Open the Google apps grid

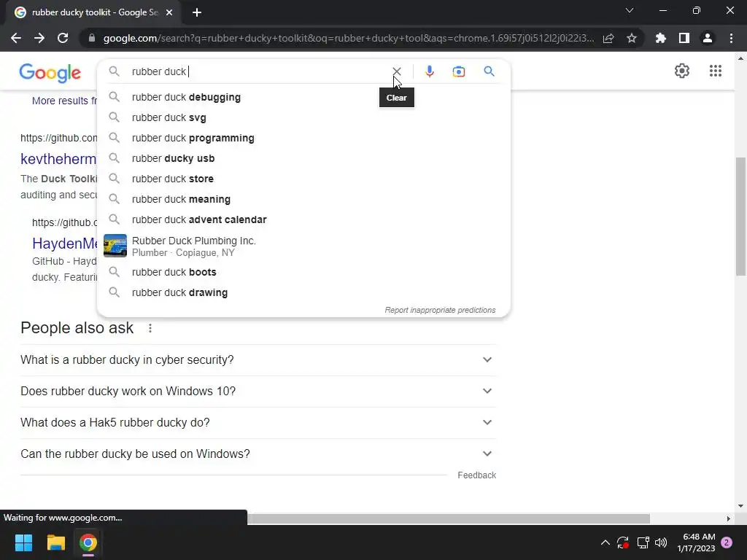click(x=715, y=71)
